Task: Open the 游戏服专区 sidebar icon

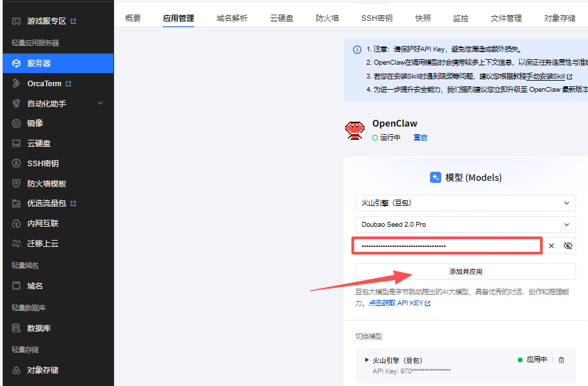Action: 16,21
